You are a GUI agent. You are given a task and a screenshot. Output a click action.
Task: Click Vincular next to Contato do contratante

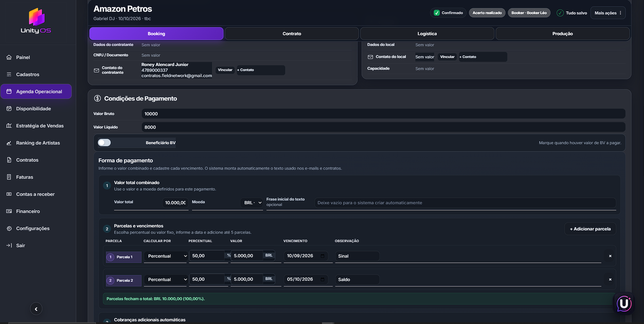coord(225,70)
